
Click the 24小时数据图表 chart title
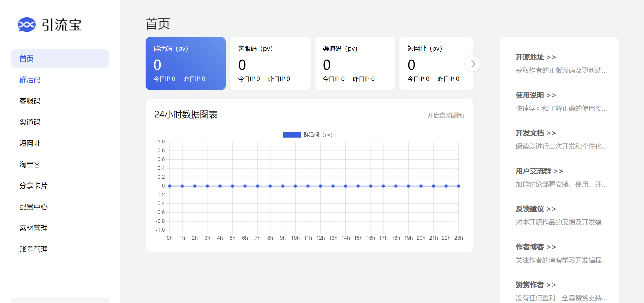click(186, 114)
